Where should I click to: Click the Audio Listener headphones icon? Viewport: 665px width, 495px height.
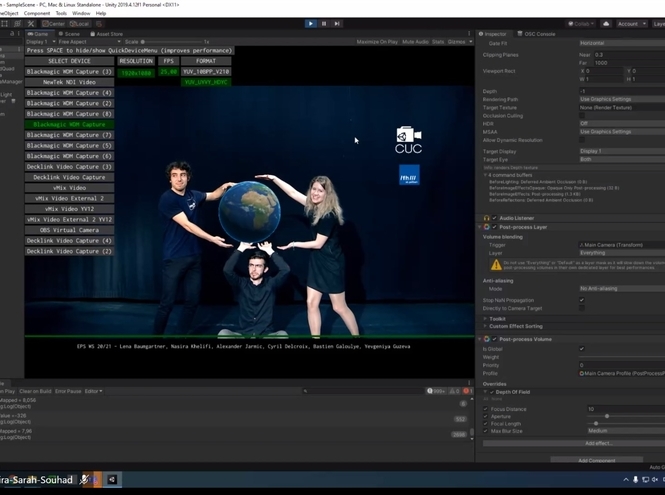487,217
